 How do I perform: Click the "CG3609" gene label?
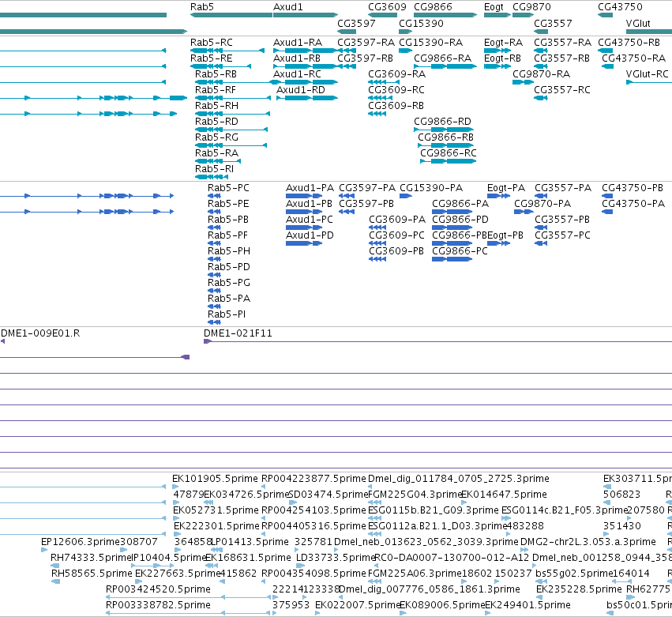[387, 7]
